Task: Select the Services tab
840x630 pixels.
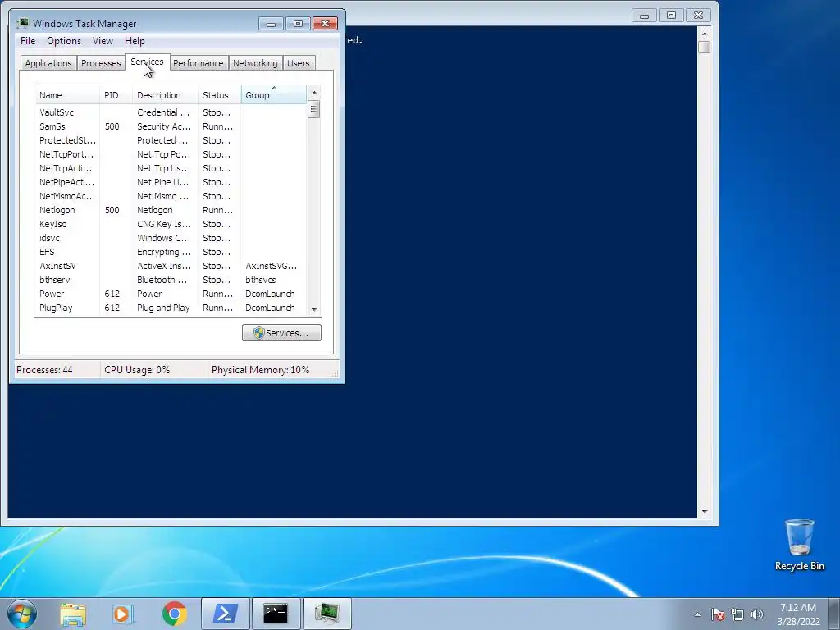Action: click(x=148, y=62)
